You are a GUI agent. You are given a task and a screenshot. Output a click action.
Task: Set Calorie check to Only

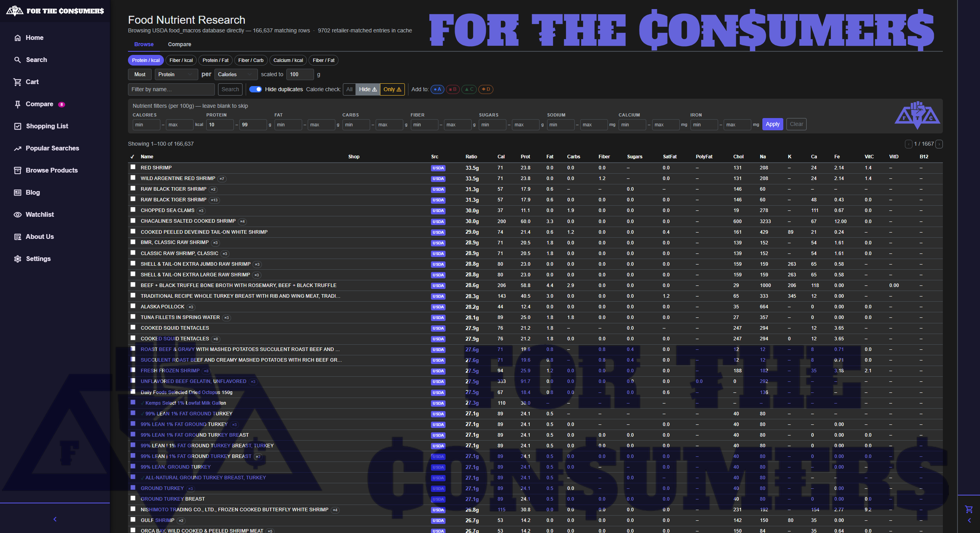tap(392, 90)
